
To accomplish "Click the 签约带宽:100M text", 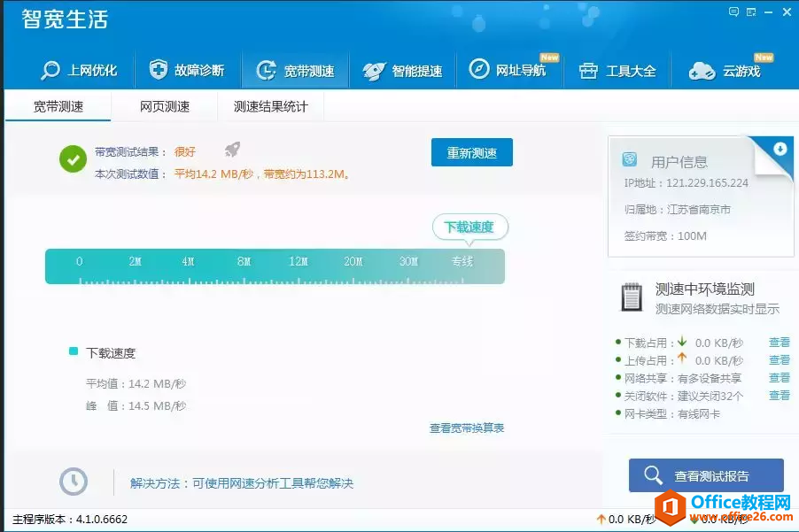I will point(665,236).
